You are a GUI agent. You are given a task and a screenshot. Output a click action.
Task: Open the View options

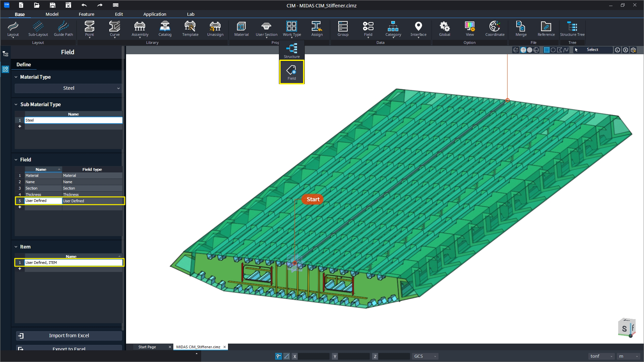[470, 29]
